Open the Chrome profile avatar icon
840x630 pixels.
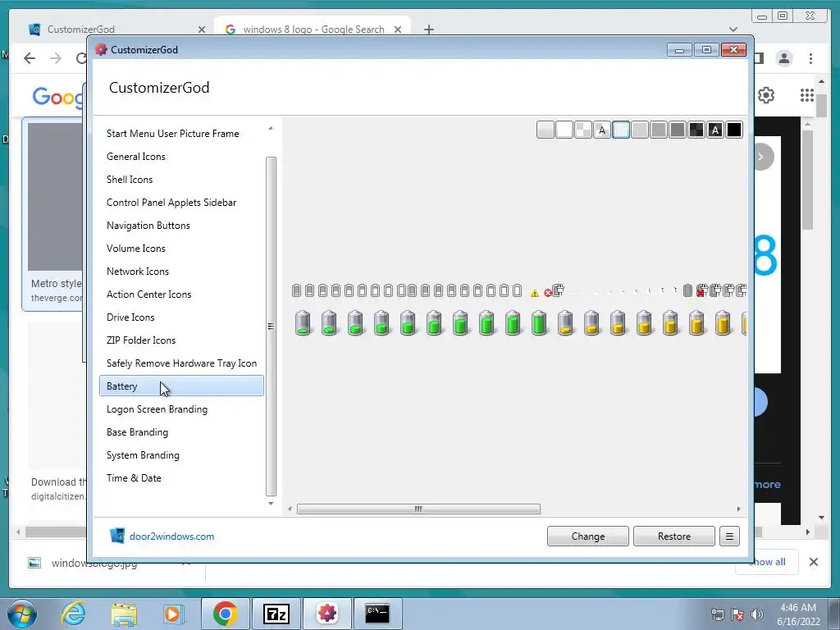784,58
